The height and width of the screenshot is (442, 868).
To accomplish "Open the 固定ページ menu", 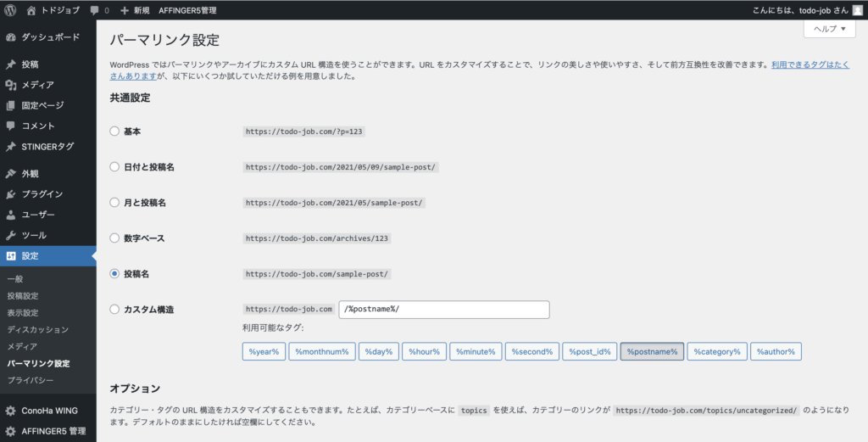I will 48,105.
